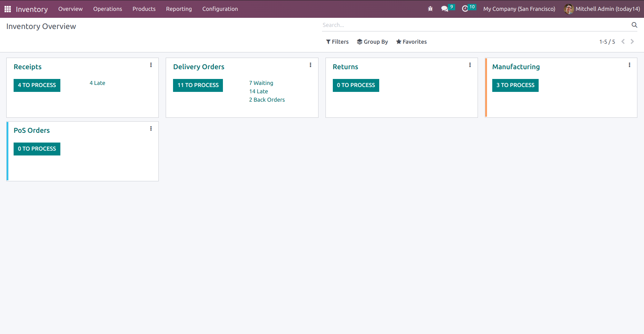Click the previous page arrow

(623, 42)
